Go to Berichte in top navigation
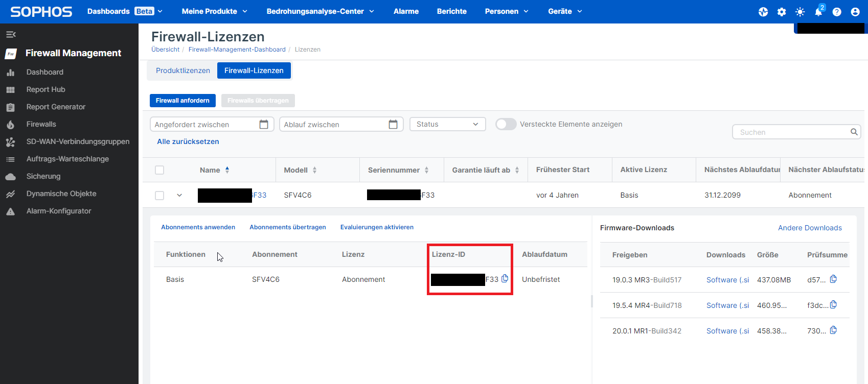This screenshot has height=384, width=868. click(452, 11)
